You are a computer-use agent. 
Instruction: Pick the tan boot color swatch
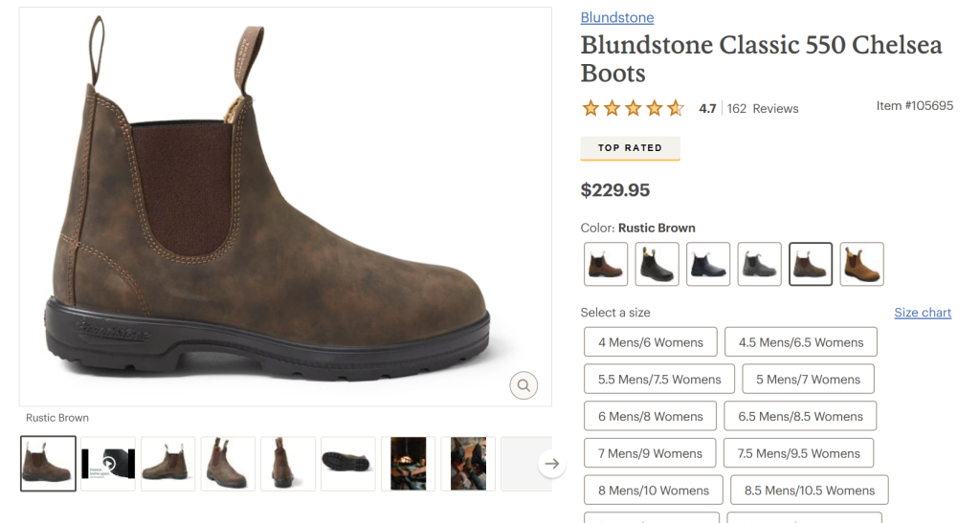pos(861,264)
